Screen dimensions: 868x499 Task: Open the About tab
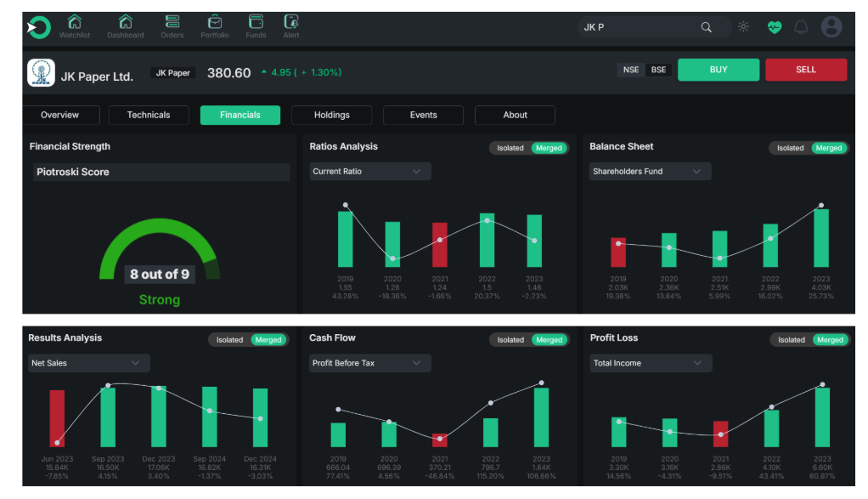(515, 116)
